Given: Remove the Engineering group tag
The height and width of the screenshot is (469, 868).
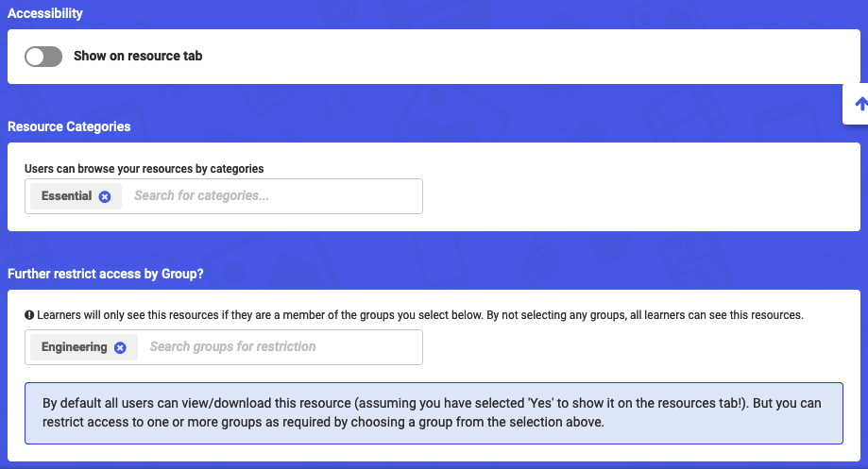Looking at the screenshot, I should pyautogui.click(x=120, y=347).
